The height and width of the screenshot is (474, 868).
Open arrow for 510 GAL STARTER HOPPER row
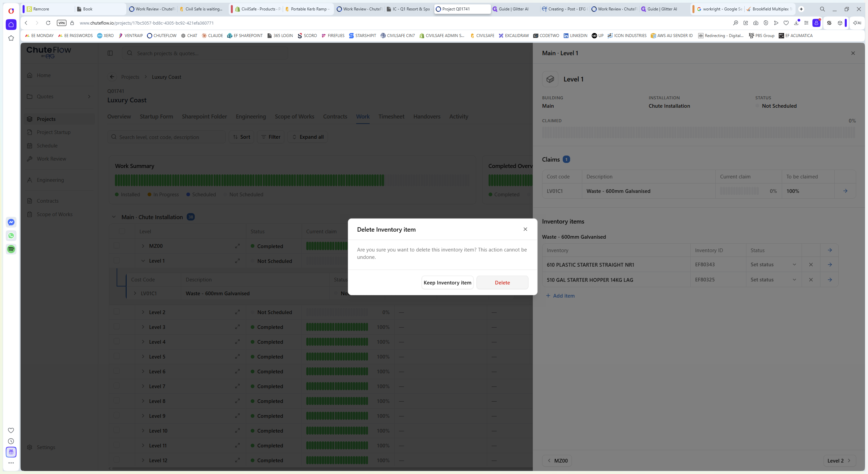[830, 280]
